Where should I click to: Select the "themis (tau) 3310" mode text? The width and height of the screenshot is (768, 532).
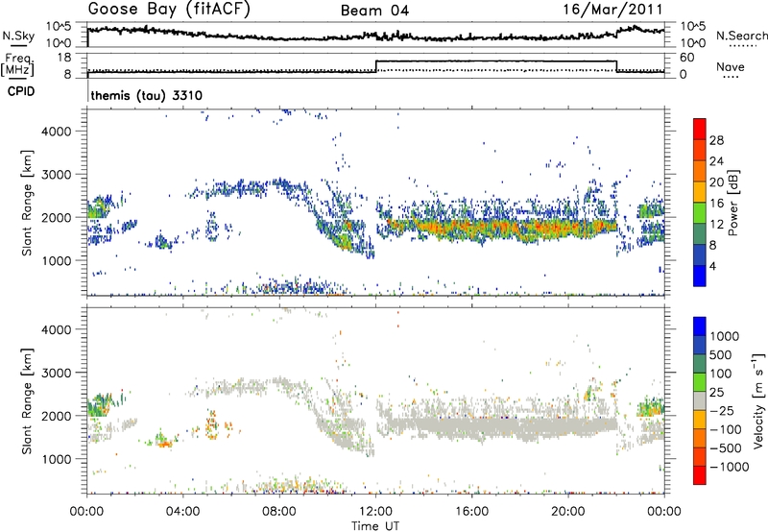tap(147, 95)
